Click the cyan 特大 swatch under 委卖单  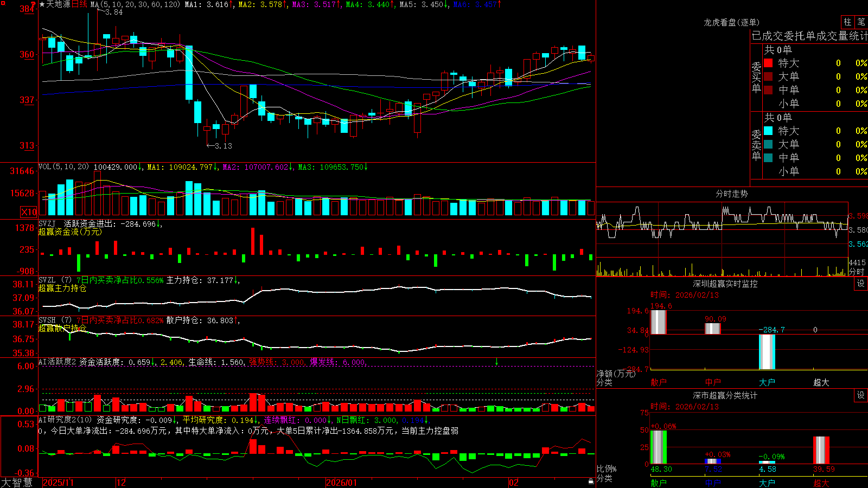(x=768, y=131)
